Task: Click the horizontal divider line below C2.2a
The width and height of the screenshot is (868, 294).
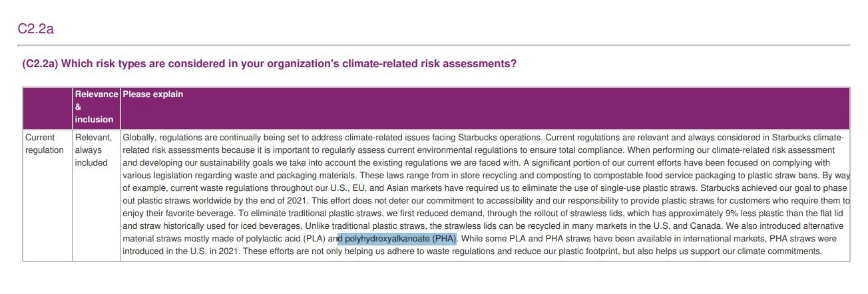Action: pos(433,45)
